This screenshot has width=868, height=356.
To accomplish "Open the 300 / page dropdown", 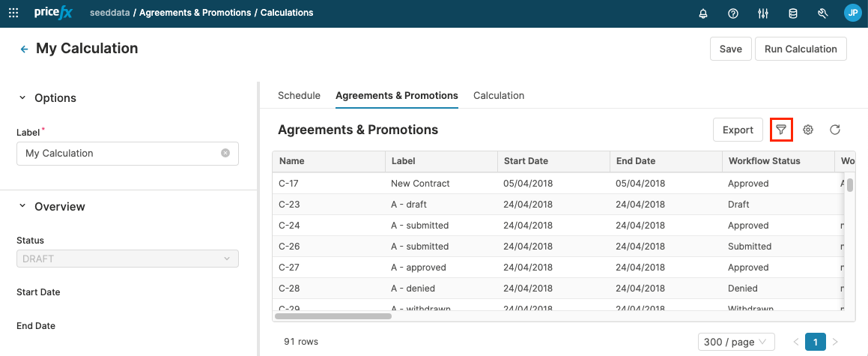I will click(x=735, y=342).
